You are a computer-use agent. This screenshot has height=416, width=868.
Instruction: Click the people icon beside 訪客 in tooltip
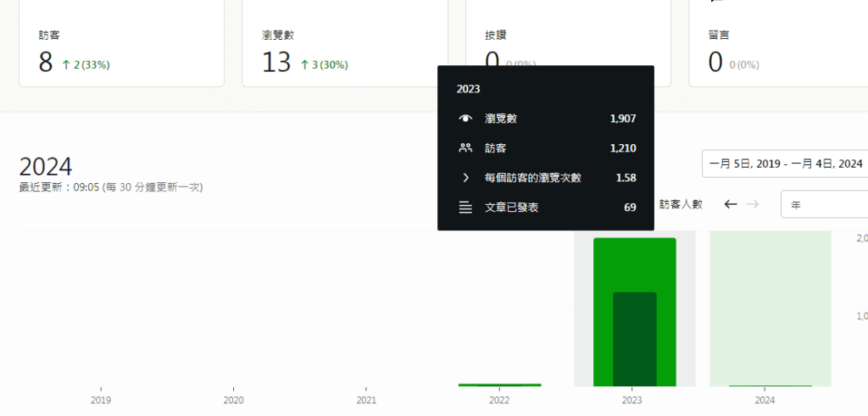pos(465,148)
